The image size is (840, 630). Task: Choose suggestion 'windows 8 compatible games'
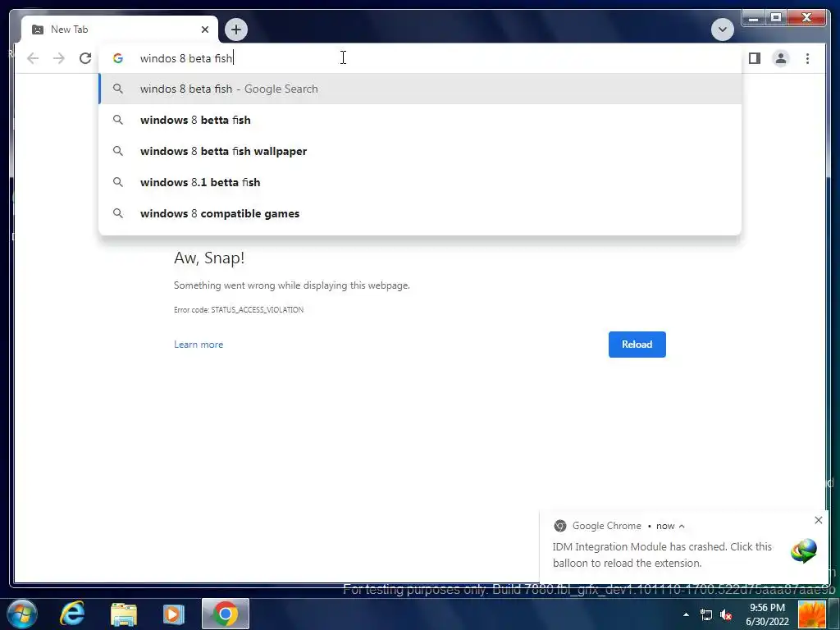click(420, 213)
